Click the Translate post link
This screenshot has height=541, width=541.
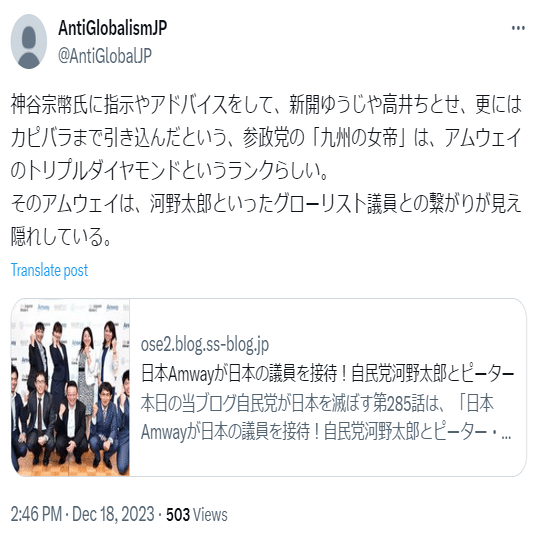click(49, 270)
